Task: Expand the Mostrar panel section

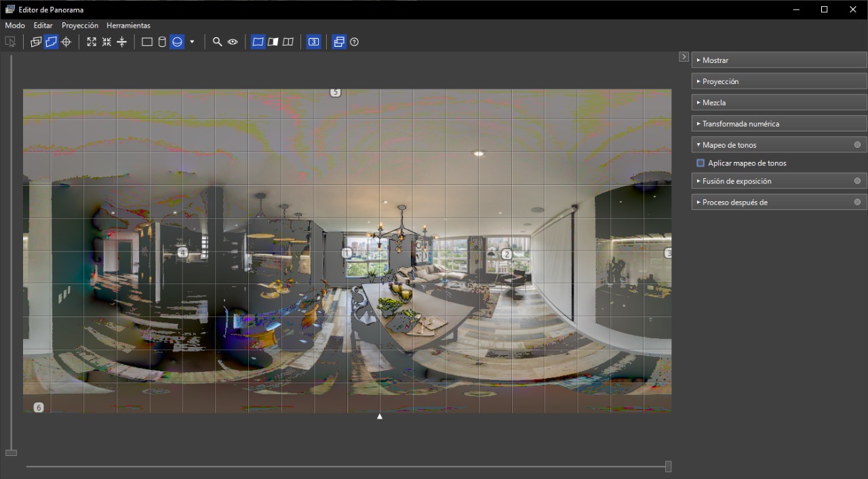Action: pos(778,60)
